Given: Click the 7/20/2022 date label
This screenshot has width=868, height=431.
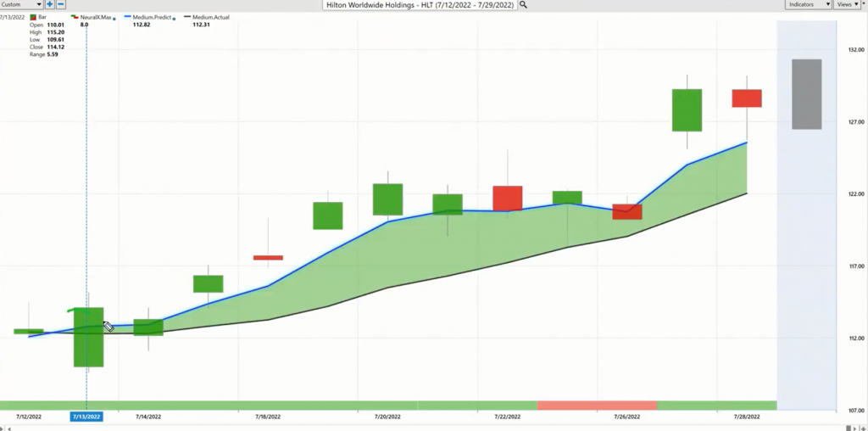Looking at the screenshot, I should [387, 417].
